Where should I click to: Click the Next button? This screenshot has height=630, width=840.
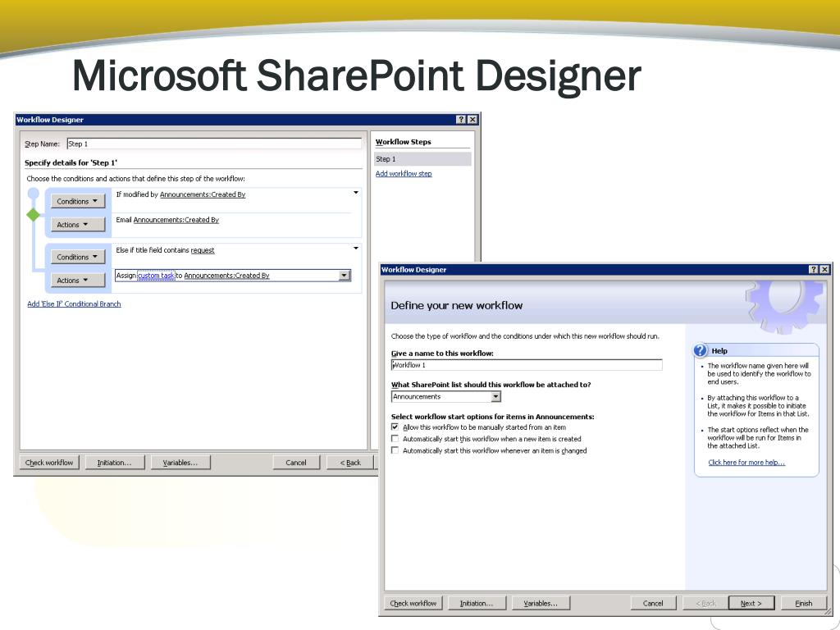coord(751,603)
